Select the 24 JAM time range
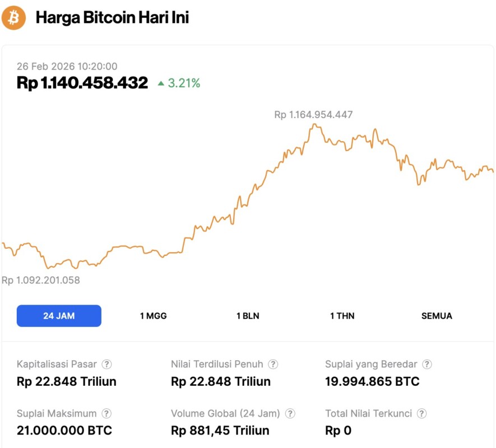 59,316
